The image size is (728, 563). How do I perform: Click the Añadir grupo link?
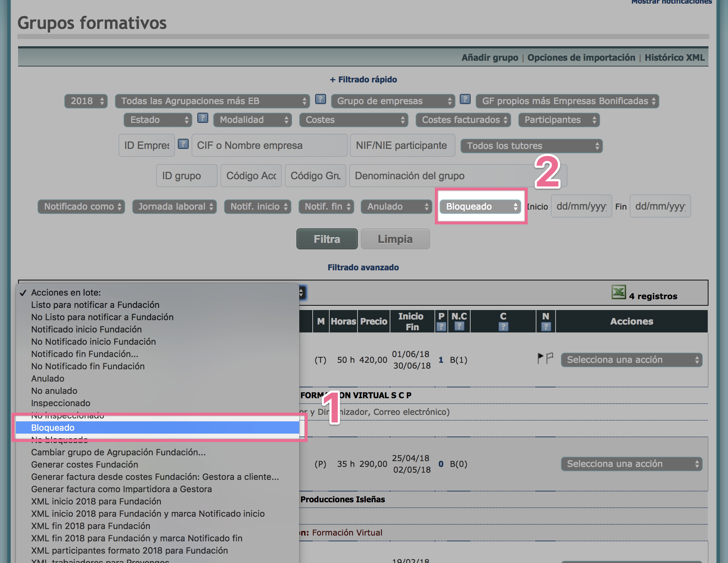point(489,58)
